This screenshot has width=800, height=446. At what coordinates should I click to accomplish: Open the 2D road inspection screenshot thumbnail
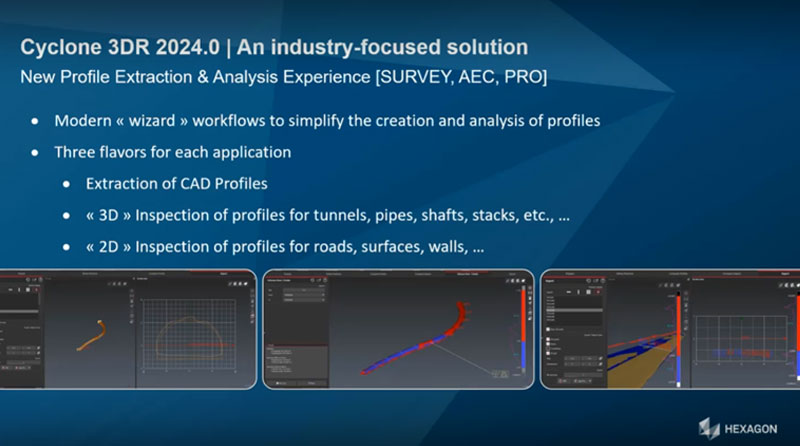pos(670,329)
